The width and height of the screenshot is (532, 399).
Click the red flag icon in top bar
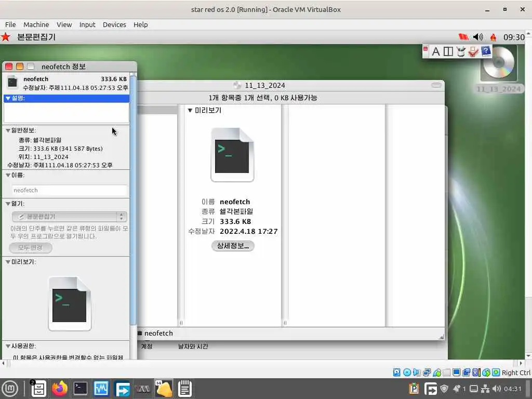point(463,37)
